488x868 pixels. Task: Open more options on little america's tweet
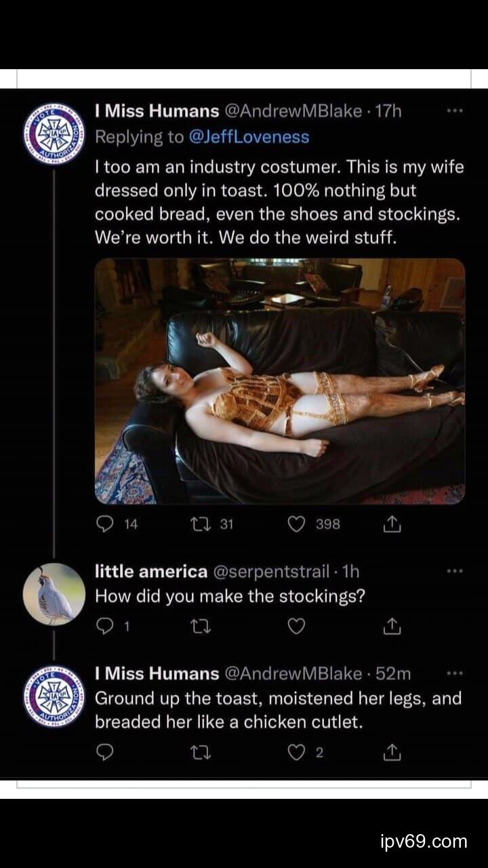coord(455,572)
